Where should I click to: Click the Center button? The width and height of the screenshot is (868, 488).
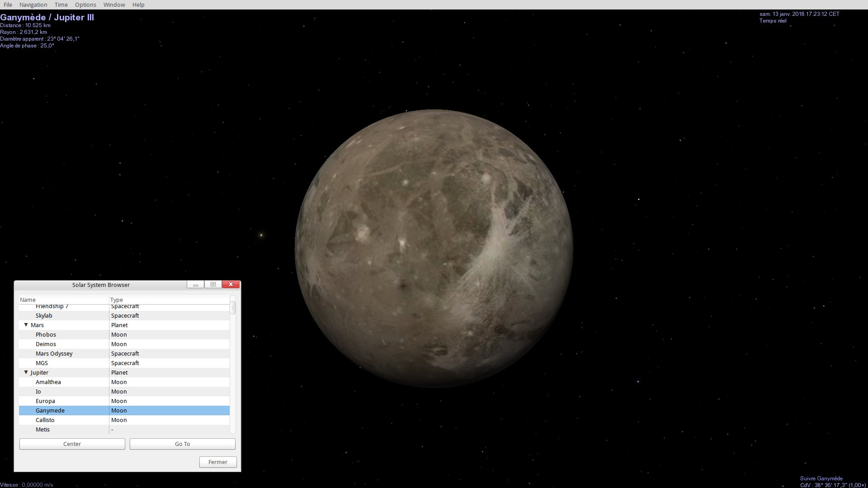coord(72,444)
